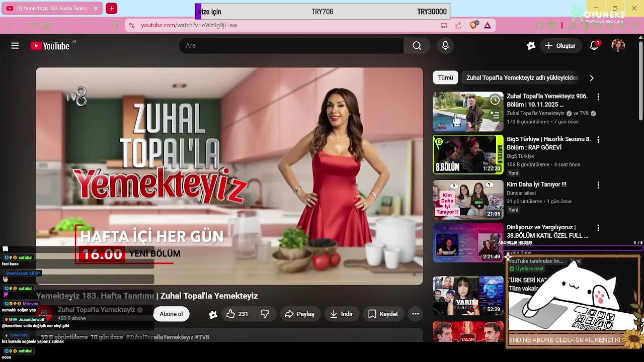Image resolution: width=644 pixels, height=362 pixels.
Task: Open the 2:21:49 Dinliyoruz ve Yargılıyoruz thumbnail
Action: click(x=468, y=243)
